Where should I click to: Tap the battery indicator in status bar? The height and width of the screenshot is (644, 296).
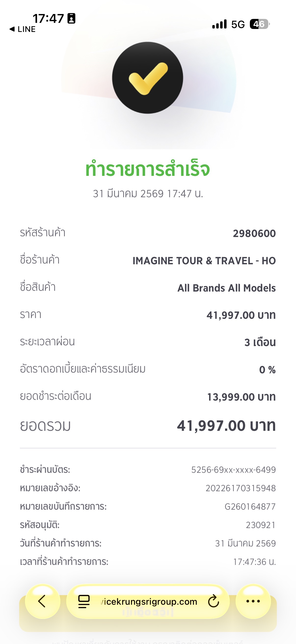(x=259, y=24)
